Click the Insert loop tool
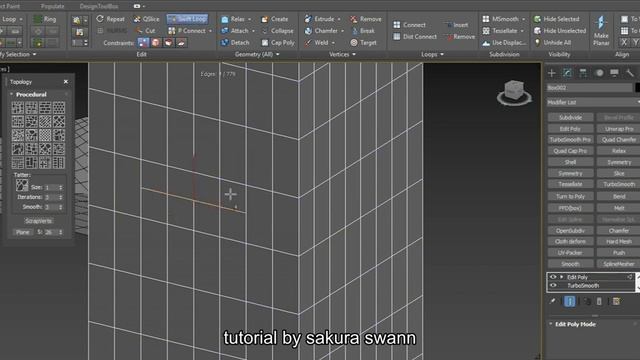This screenshot has width=640, height=360. pyautogui.click(x=457, y=25)
